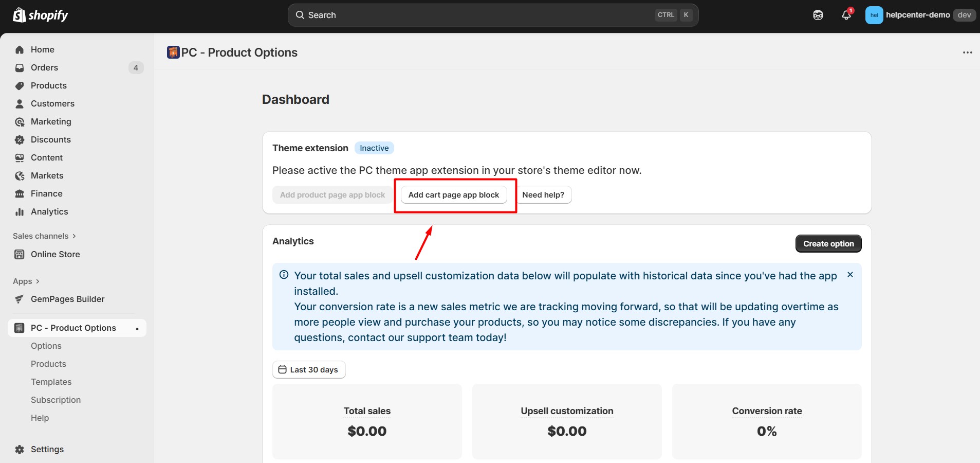Go to Home in the sidebar
The image size is (980, 463).
pyautogui.click(x=43, y=49)
